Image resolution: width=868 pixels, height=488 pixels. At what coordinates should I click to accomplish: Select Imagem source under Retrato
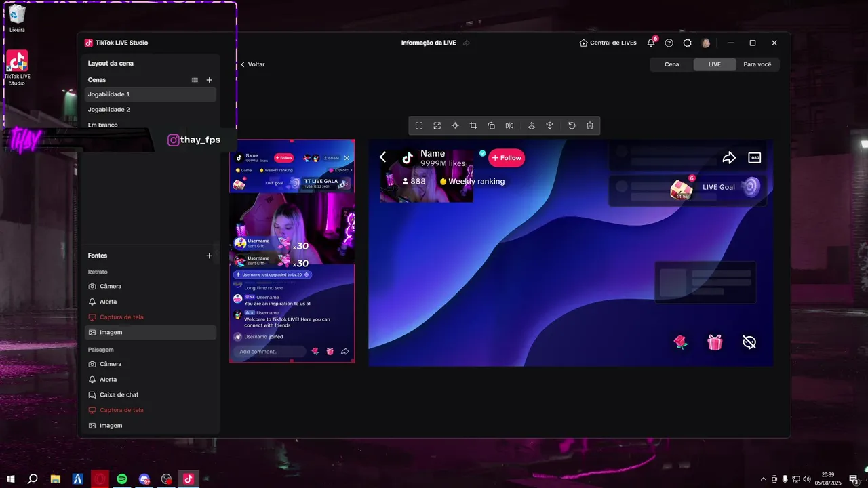point(151,333)
